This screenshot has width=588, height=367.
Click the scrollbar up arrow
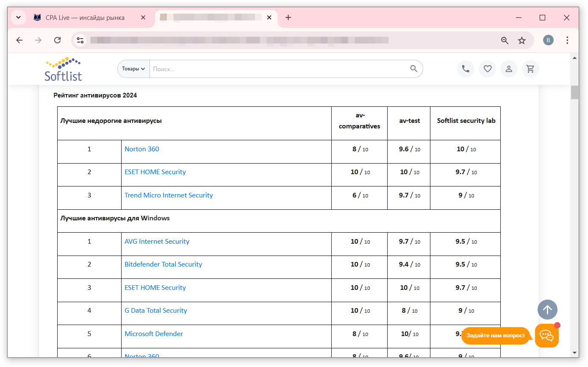pyautogui.click(x=574, y=58)
